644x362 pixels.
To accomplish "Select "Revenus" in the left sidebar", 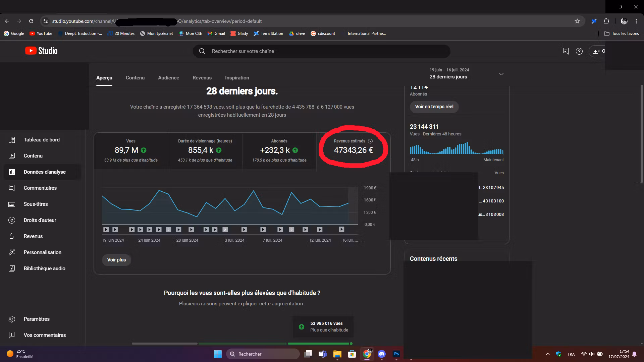I will click(x=33, y=236).
